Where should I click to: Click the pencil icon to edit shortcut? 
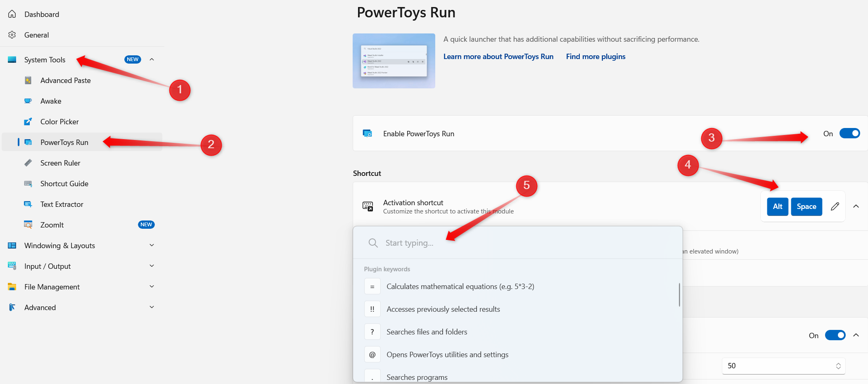tap(835, 206)
